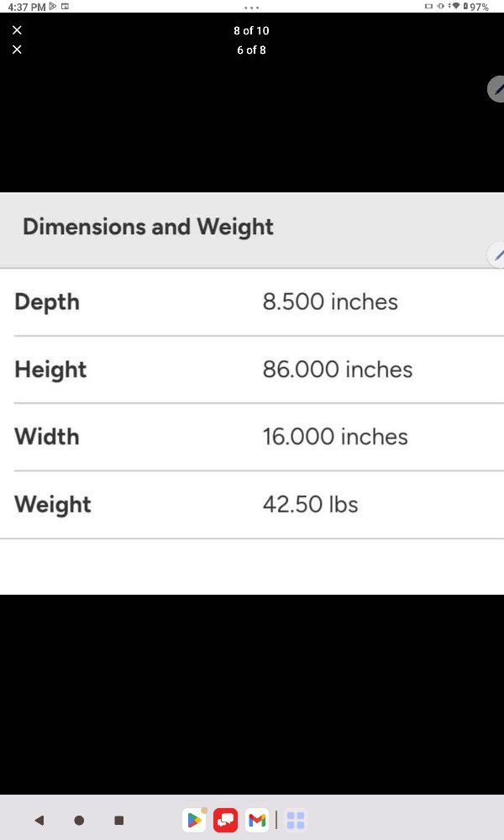This screenshot has height=840, width=504.
Task: Open the Google Play Store app
Action: [194, 820]
